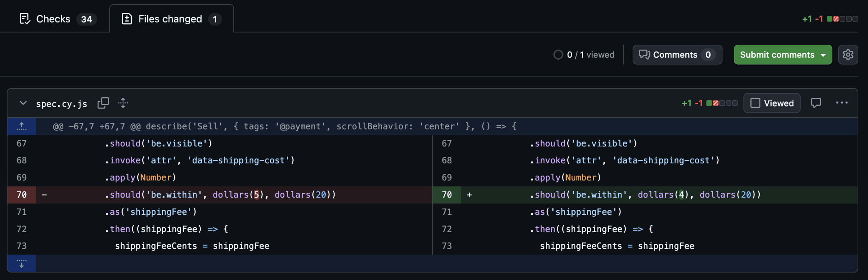Screen dimensions: 868x280
Task: Expand diff upward above line 67
Action: coord(22,126)
